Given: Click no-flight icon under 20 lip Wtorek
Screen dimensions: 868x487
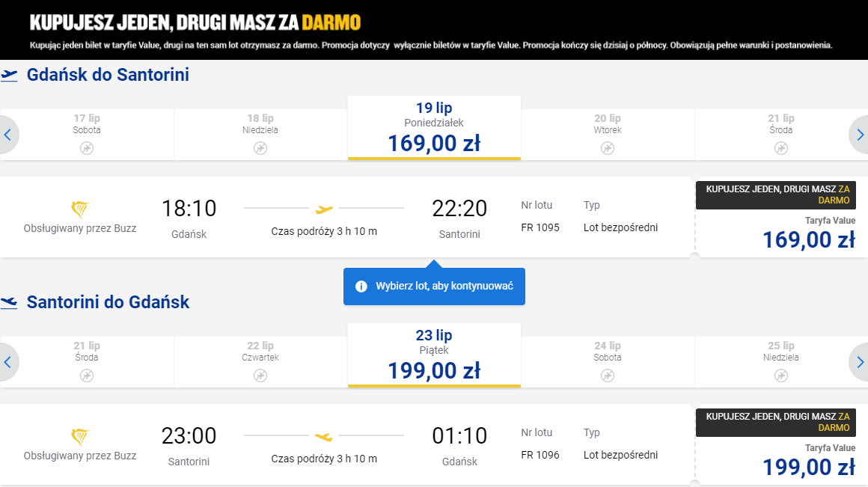Looking at the screenshot, I should 608,148.
